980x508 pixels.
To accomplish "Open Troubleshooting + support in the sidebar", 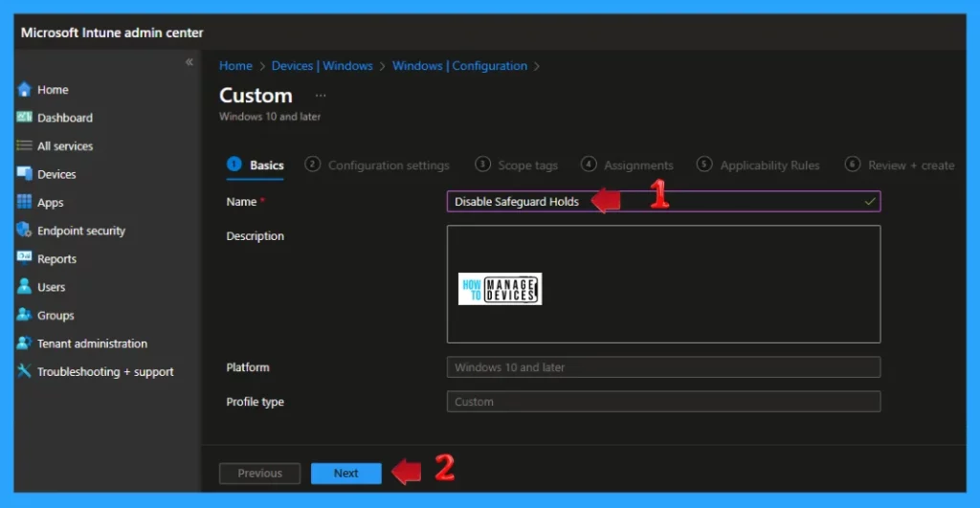I will pos(105,372).
